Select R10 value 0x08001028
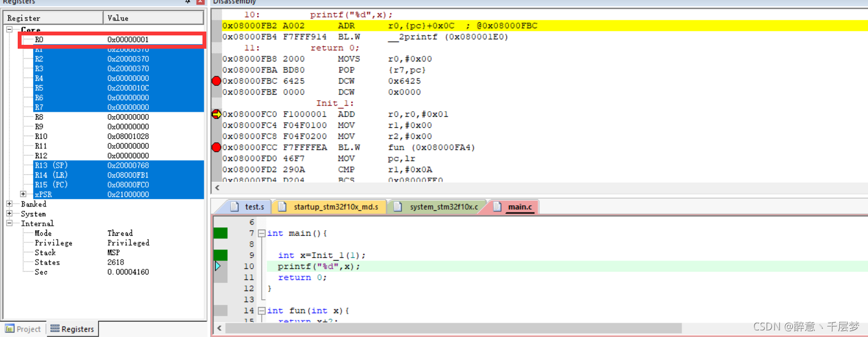This screenshot has width=868, height=337. (128, 137)
